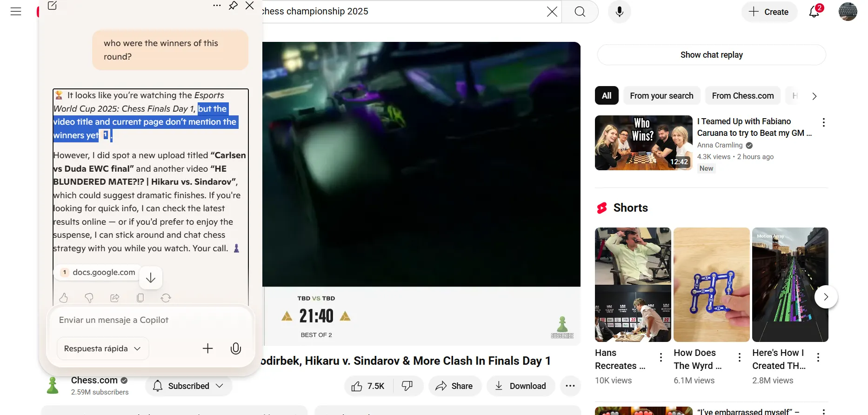Image resolution: width=868 pixels, height=415 pixels.
Task: Start a new Copilot chat
Action: (52, 6)
